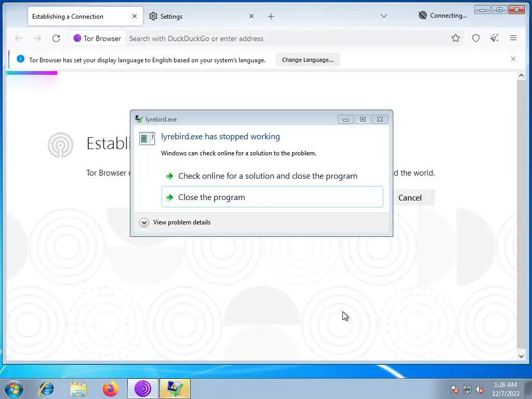The width and height of the screenshot is (532, 399).
Task: Click the scrollbar down arrow
Action: pos(521,356)
